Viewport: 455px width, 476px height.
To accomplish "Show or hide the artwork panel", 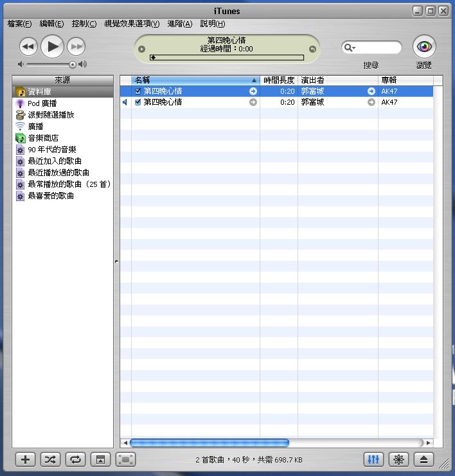I will (100, 459).
